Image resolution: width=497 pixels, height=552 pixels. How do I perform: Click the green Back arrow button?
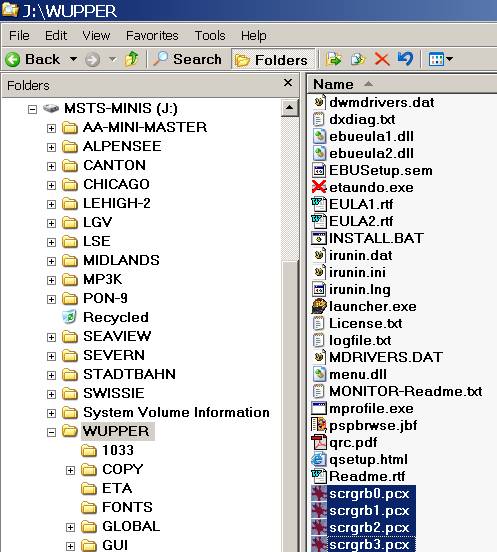point(13,59)
